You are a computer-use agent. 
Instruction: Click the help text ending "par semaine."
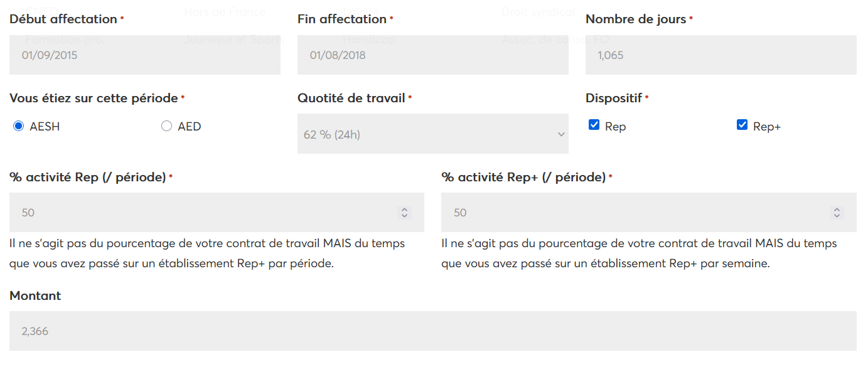pos(639,253)
